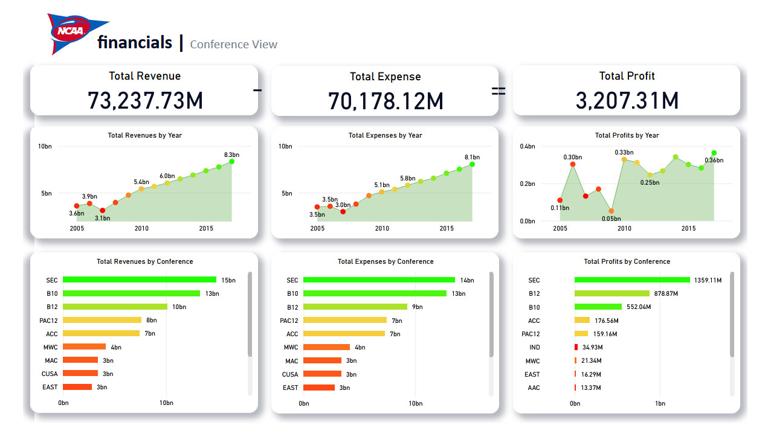This screenshot has width=768, height=434.
Task: Click the 0.36bn point on profits chart
Action: (714, 153)
